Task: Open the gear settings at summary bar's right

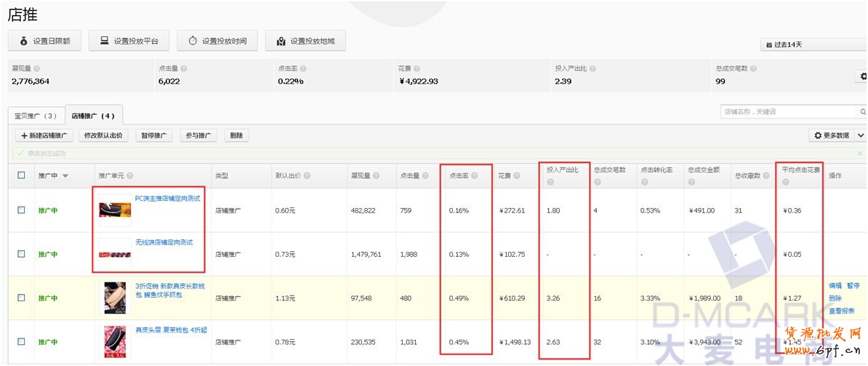Action: click(863, 76)
